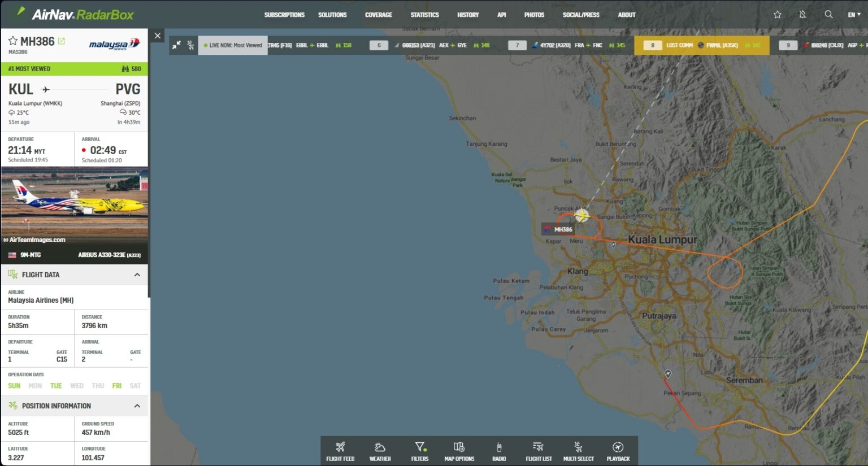Click the departure time 21:14 MYT
Image resolution: width=868 pixels, height=466 pixels.
click(x=27, y=150)
